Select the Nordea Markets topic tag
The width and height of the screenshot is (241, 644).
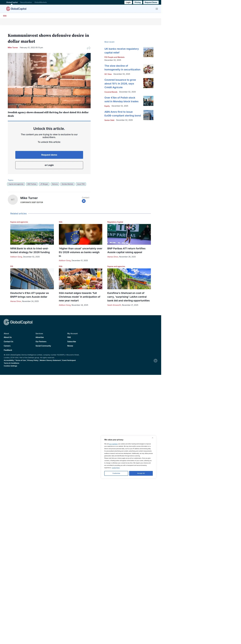click(x=67, y=184)
